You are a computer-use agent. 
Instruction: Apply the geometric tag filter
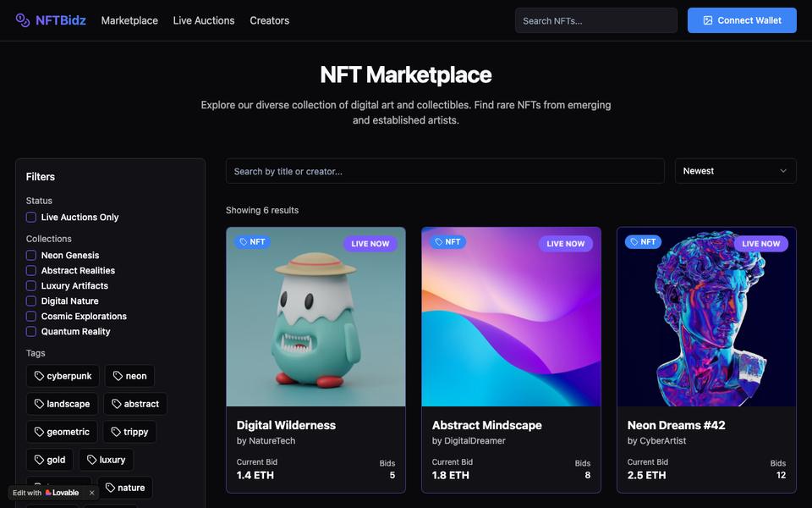pyautogui.click(x=62, y=432)
